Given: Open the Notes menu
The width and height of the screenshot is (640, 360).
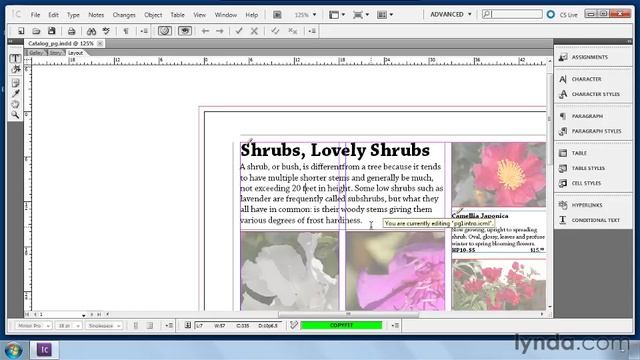Looking at the screenshot, I should coord(96,15).
